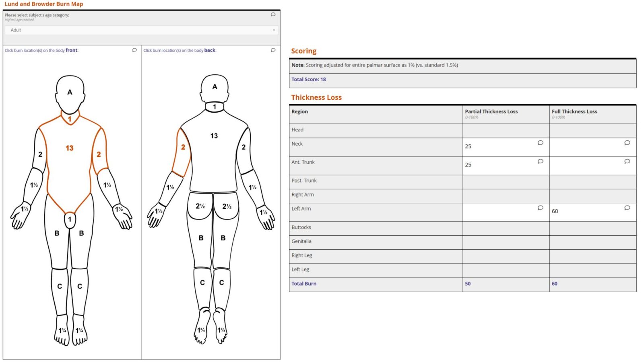Viewport: 644px width, 362px height.
Task: Open comment bubble in Neck partial thickness cell
Action: coord(540,143)
